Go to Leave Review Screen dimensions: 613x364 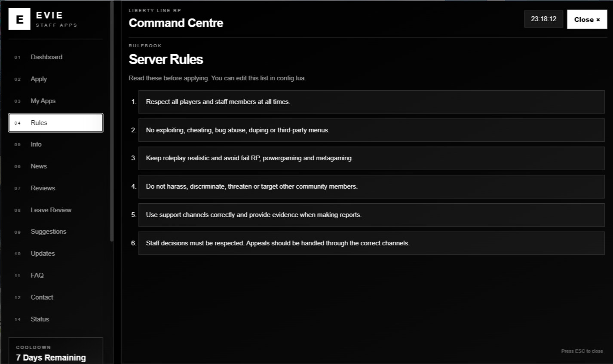click(x=56, y=210)
